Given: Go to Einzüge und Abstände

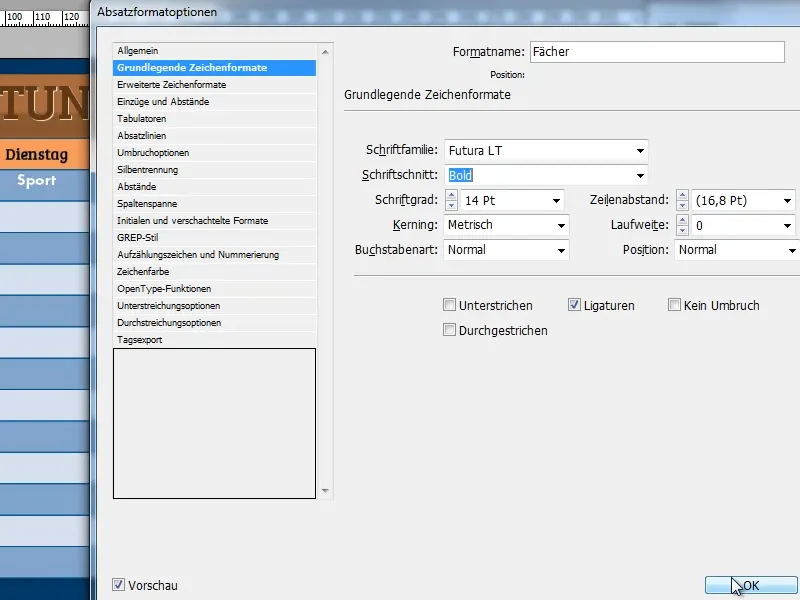Looking at the screenshot, I should (214, 102).
